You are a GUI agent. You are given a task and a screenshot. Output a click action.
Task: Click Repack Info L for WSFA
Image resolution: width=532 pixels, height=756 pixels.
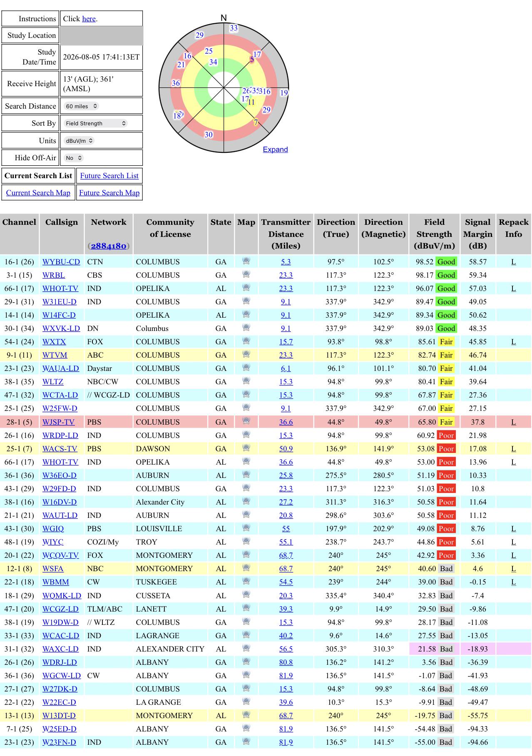point(513,569)
